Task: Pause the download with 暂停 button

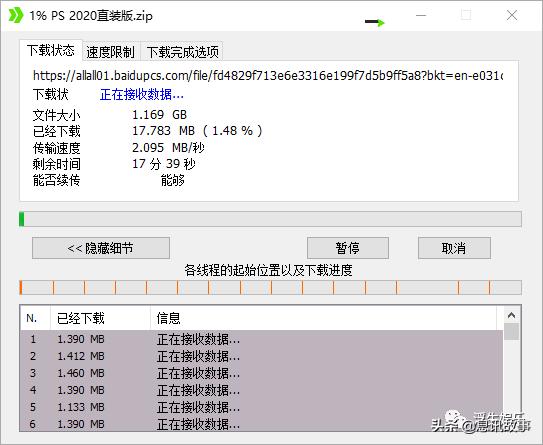Action: tap(348, 248)
